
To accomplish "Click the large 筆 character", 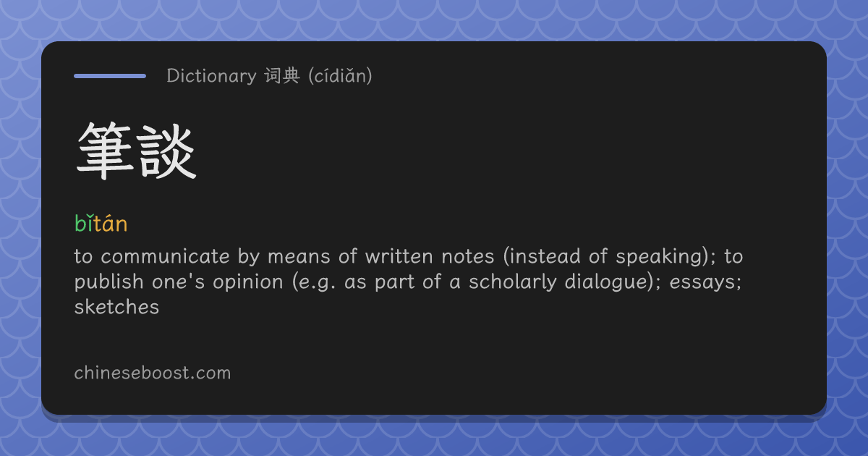I will (105, 152).
